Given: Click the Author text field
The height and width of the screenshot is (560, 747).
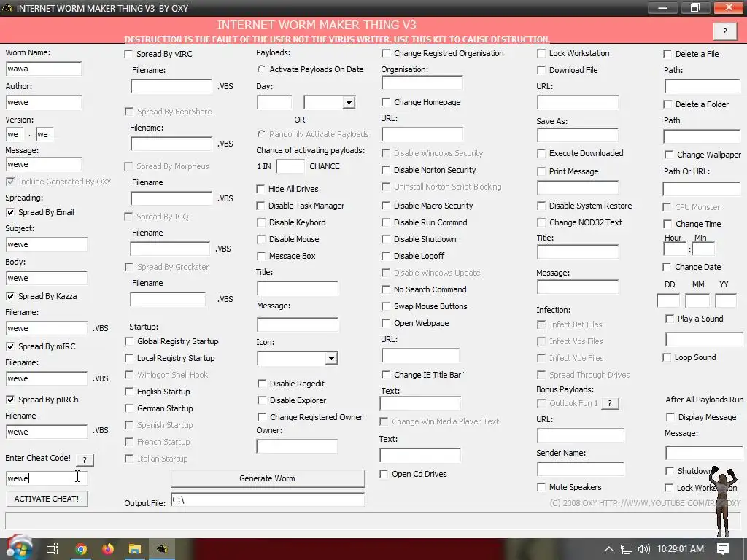Looking at the screenshot, I should pos(44,102).
